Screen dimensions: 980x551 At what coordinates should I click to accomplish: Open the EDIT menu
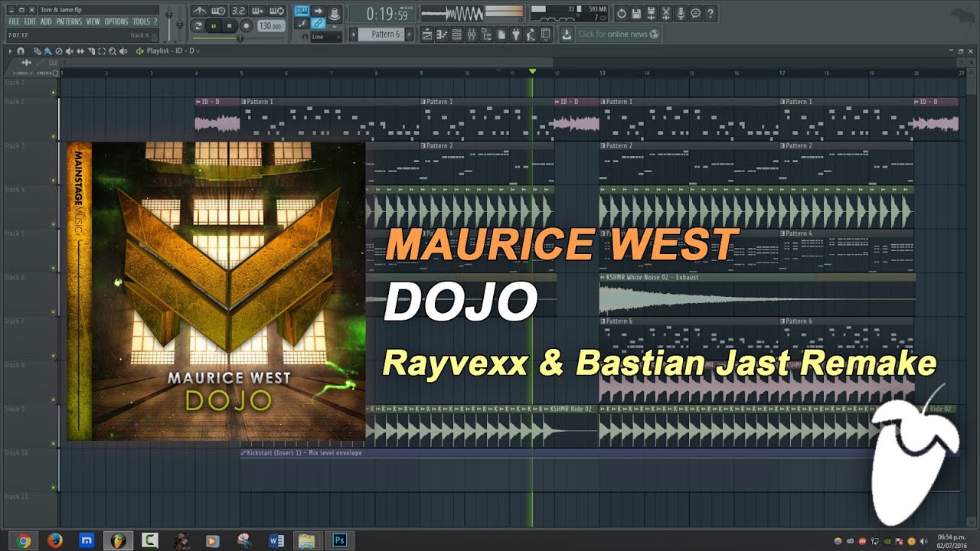click(30, 21)
